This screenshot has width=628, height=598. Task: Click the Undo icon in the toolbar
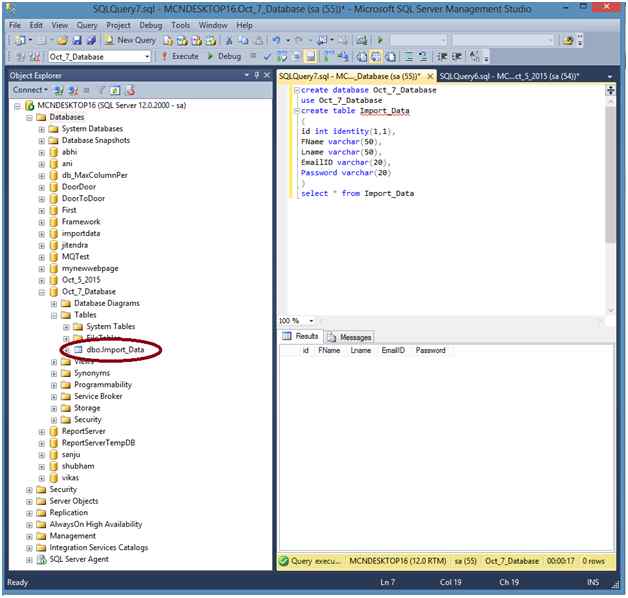276,40
